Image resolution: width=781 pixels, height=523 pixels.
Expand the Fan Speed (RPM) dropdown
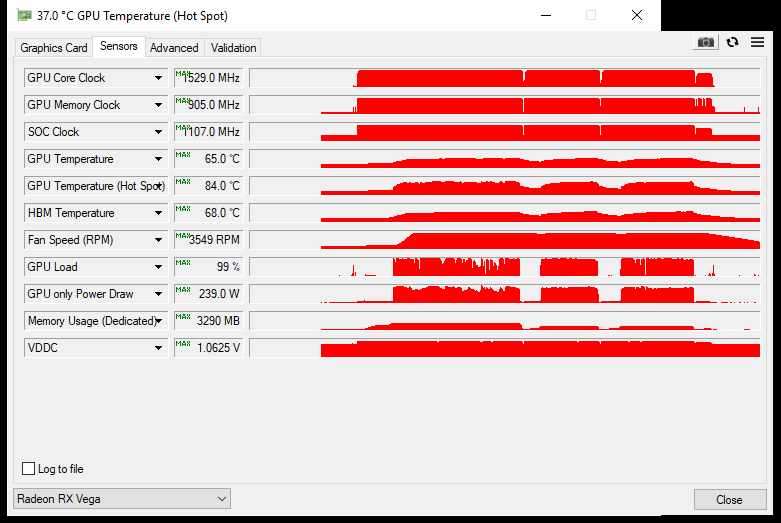[158, 240]
